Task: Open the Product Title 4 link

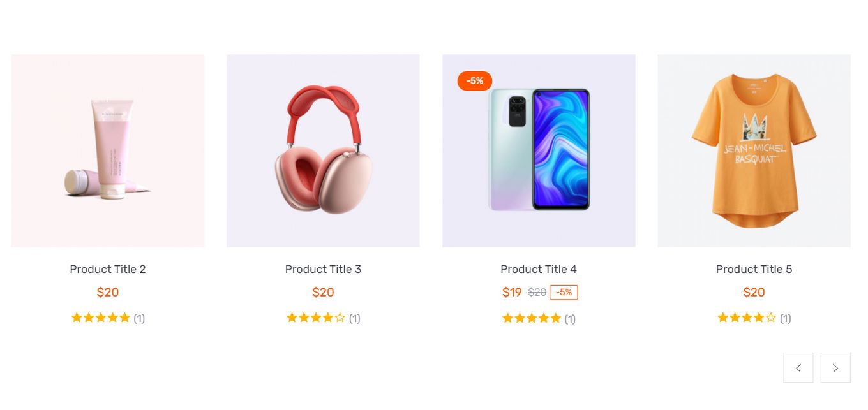Action: (x=539, y=269)
